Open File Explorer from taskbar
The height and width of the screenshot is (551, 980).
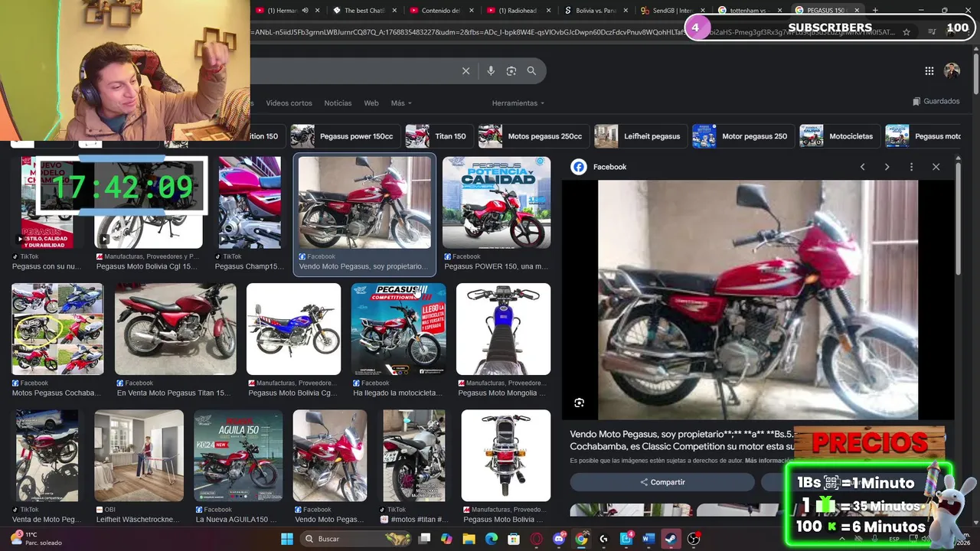point(469,539)
